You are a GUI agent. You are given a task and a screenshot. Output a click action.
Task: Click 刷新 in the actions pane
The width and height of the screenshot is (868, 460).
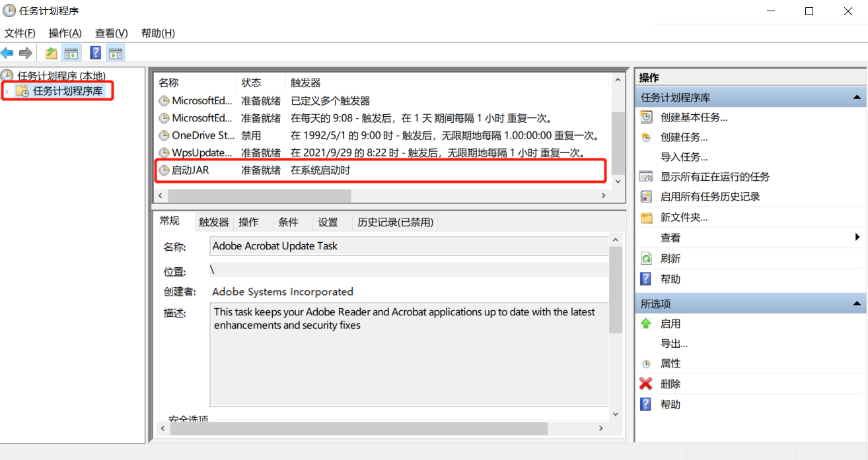click(670, 259)
